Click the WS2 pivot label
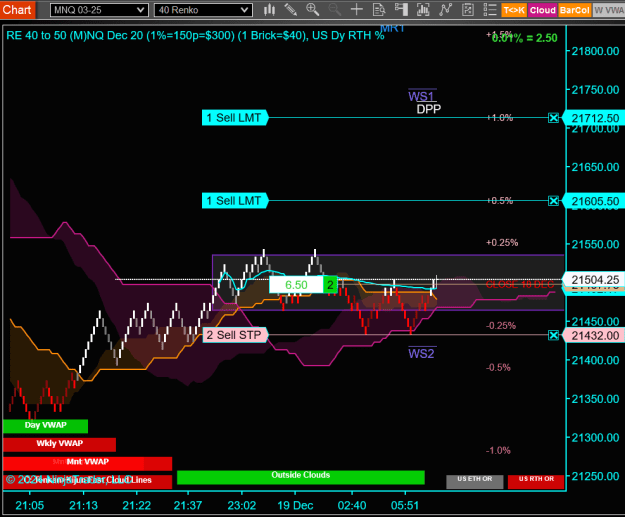Image resolution: width=625 pixels, height=517 pixels. click(422, 353)
